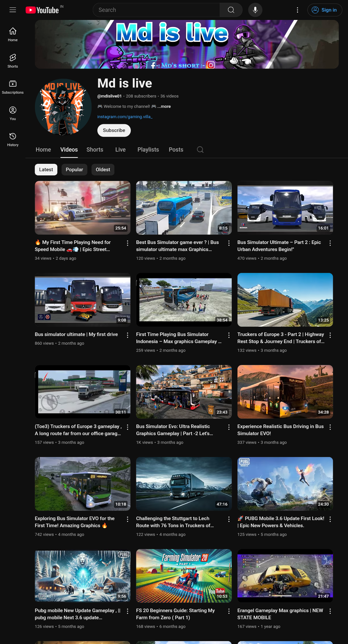Viewport: 348px width, 644px height.
Task: Open action menu for PUBG Mobile 3.6 First Look
Action: click(330, 519)
